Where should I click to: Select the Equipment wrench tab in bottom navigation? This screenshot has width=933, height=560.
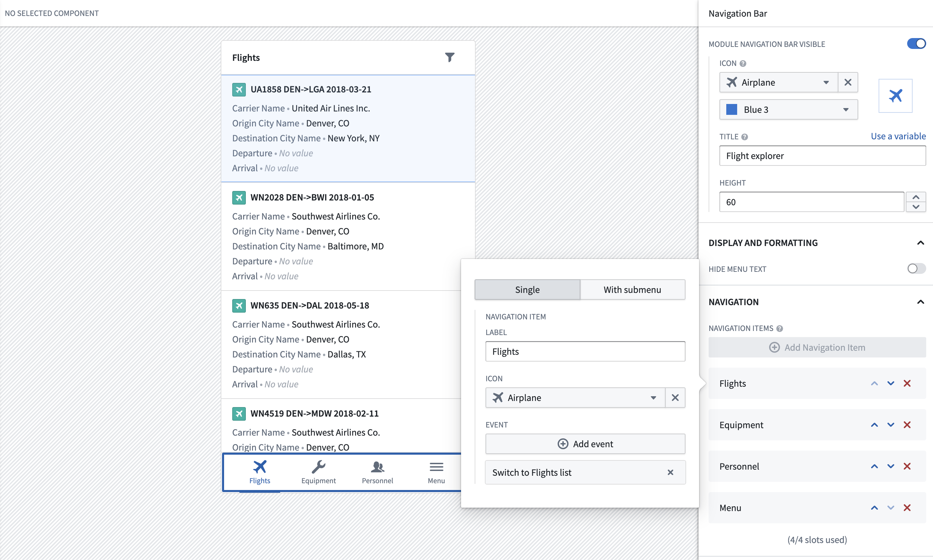point(318,472)
